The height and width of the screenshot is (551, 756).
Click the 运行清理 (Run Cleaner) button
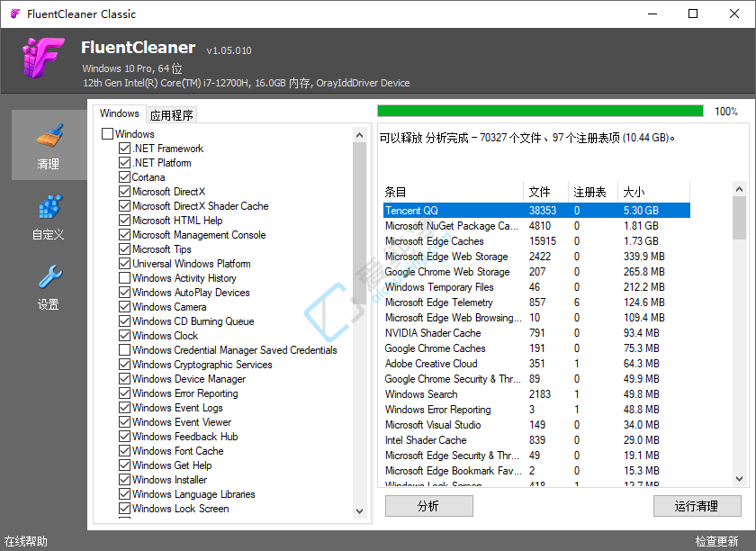(697, 506)
